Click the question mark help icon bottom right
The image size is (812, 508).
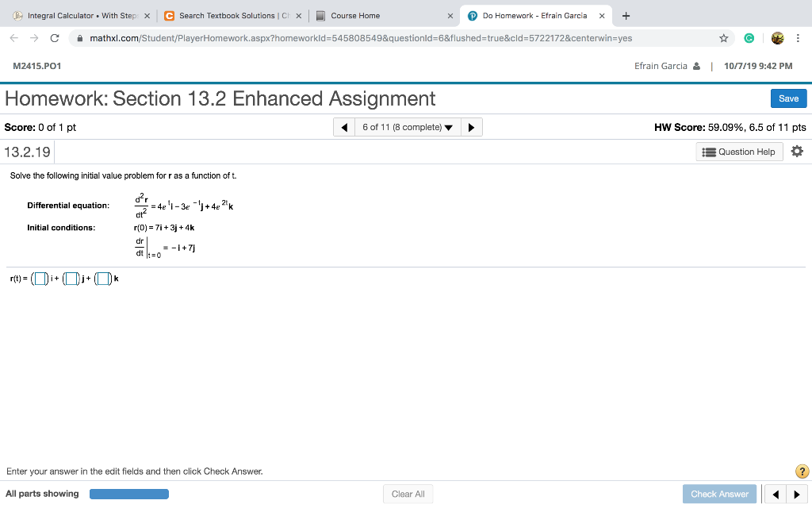(802, 471)
